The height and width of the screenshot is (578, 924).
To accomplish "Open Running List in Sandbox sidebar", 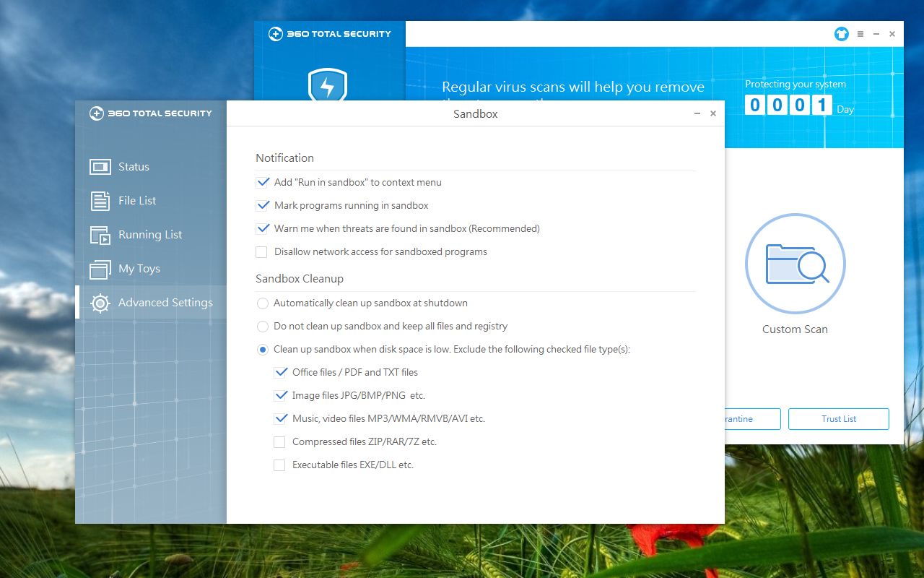I will point(151,235).
